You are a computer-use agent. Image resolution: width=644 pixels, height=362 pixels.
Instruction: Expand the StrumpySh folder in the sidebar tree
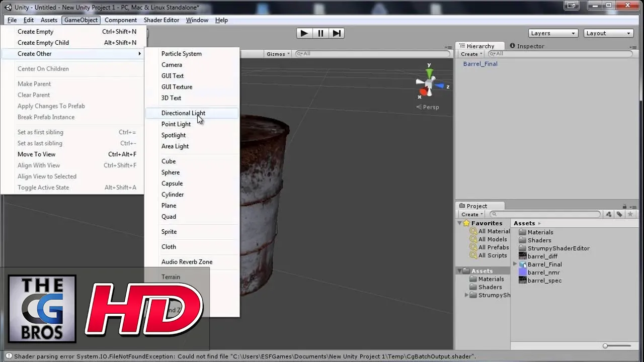pyautogui.click(x=466, y=295)
